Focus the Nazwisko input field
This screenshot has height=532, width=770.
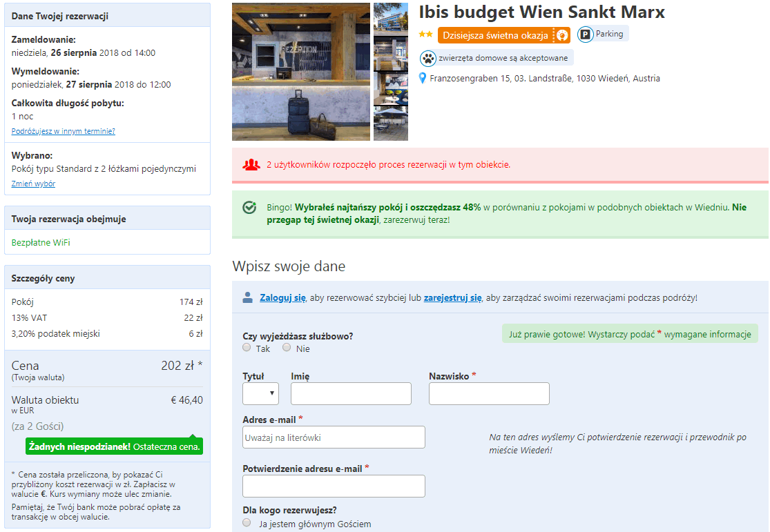click(x=489, y=393)
